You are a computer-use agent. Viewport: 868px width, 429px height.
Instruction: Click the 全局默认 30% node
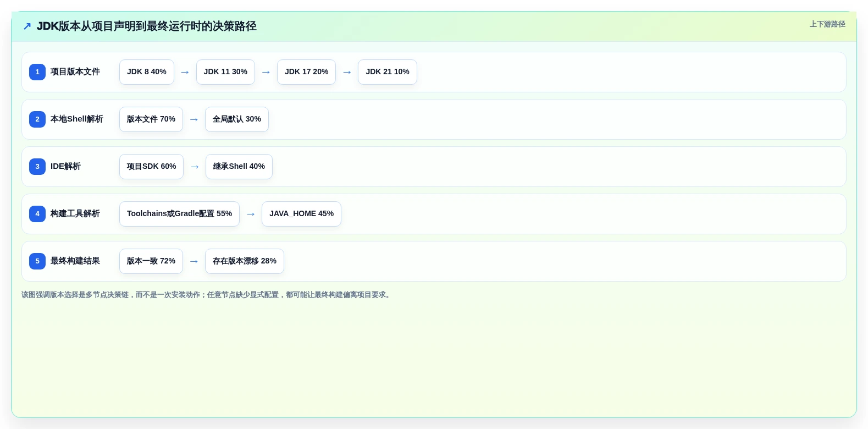[237, 119]
